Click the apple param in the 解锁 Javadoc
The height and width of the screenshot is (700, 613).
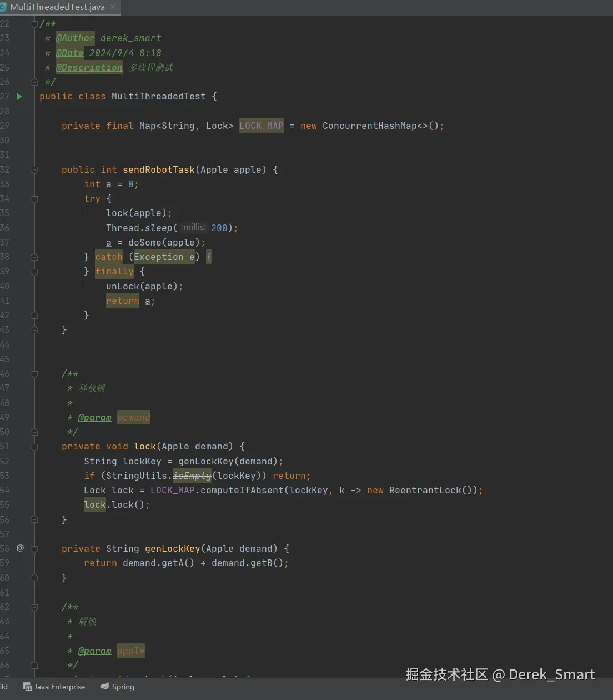(x=131, y=651)
